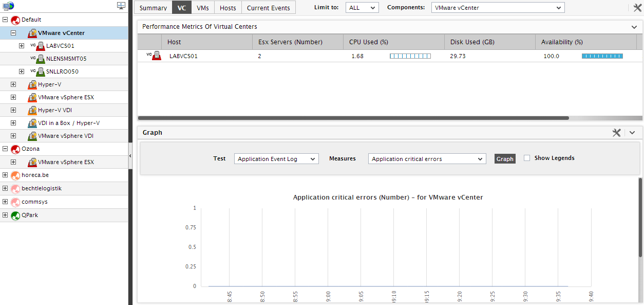Click the horeca.be zone globe icon

(15, 175)
